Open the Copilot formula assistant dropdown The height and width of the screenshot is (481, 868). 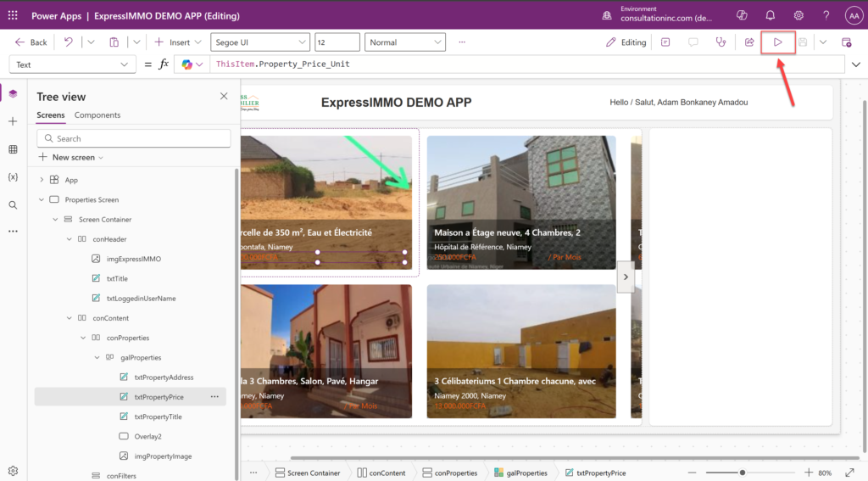(x=192, y=64)
